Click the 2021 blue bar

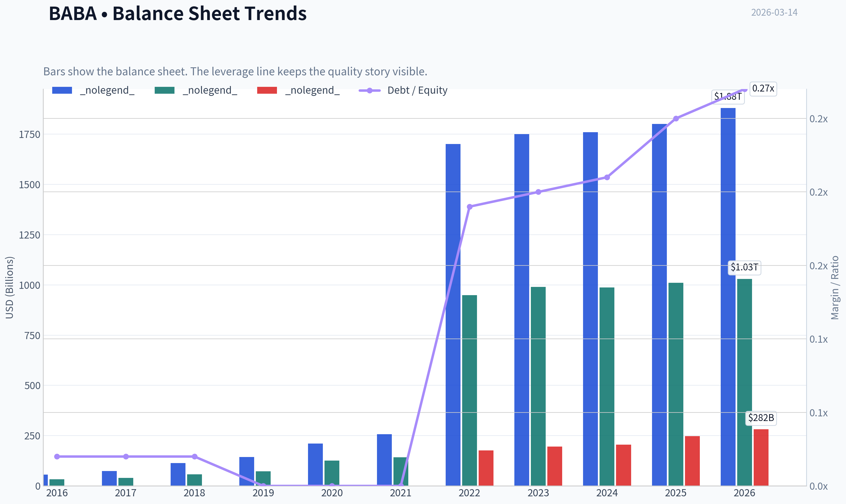(x=384, y=460)
